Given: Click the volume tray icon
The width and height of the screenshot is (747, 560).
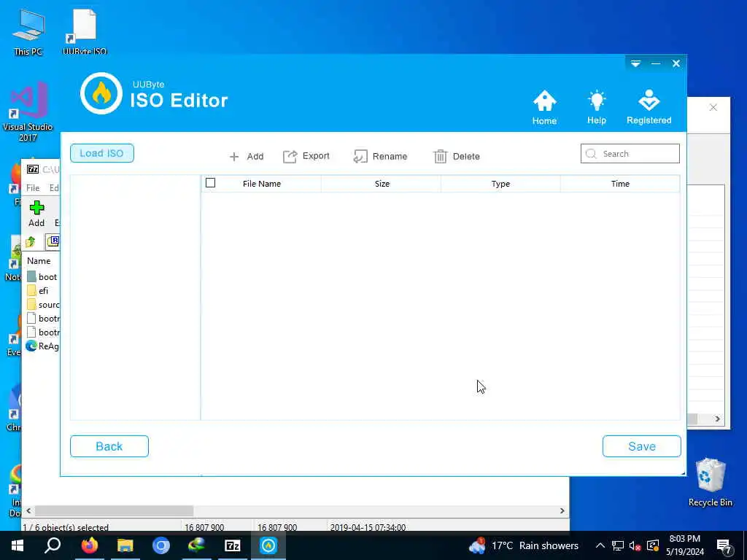Looking at the screenshot, I should [635, 545].
